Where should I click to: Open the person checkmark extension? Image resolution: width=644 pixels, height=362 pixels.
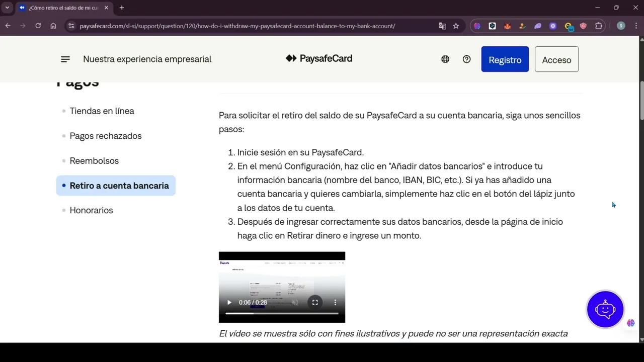522,26
